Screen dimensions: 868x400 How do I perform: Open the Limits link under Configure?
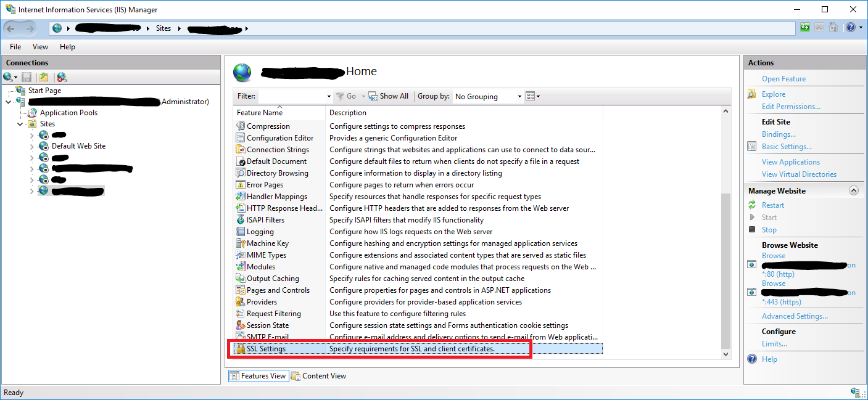tap(774, 344)
